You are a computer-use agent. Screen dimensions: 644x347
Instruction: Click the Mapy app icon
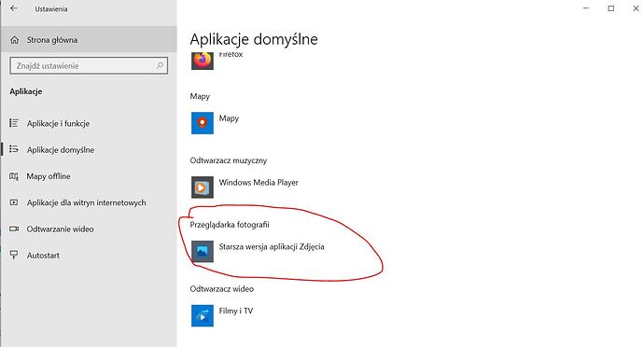(x=203, y=123)
